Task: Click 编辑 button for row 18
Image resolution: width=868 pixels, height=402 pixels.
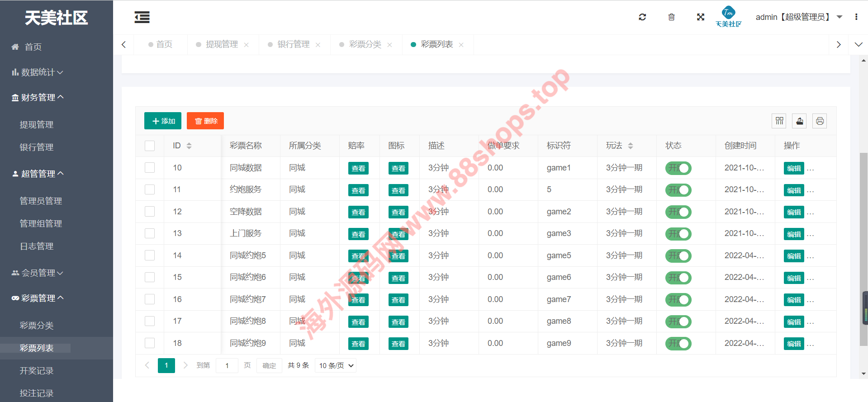Action: tap(794, 344)
